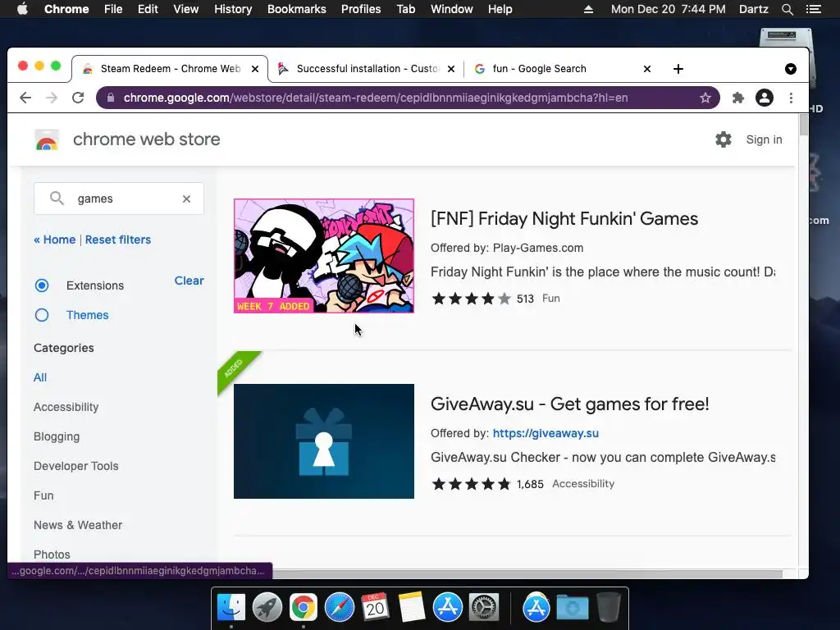Select the Photos category
This screenshot has width=840, height=630.
pos(52,555)
